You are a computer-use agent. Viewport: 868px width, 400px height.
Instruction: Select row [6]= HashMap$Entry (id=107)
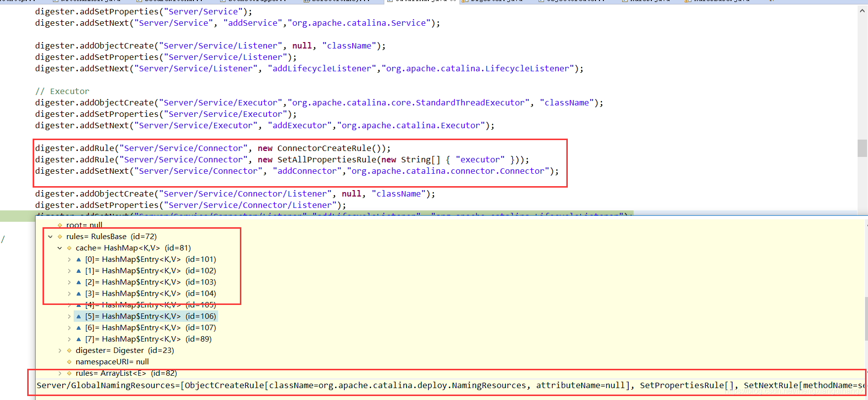pos(150,328)
